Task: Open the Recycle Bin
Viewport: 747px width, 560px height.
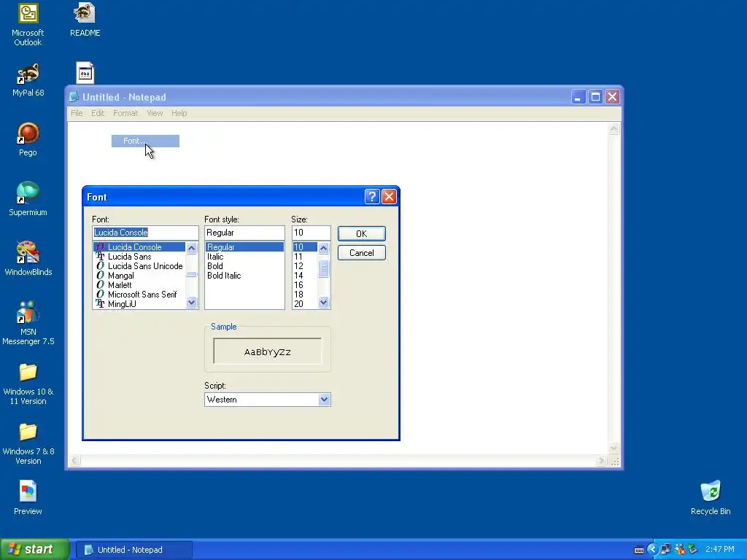Action: coord(711,497)
